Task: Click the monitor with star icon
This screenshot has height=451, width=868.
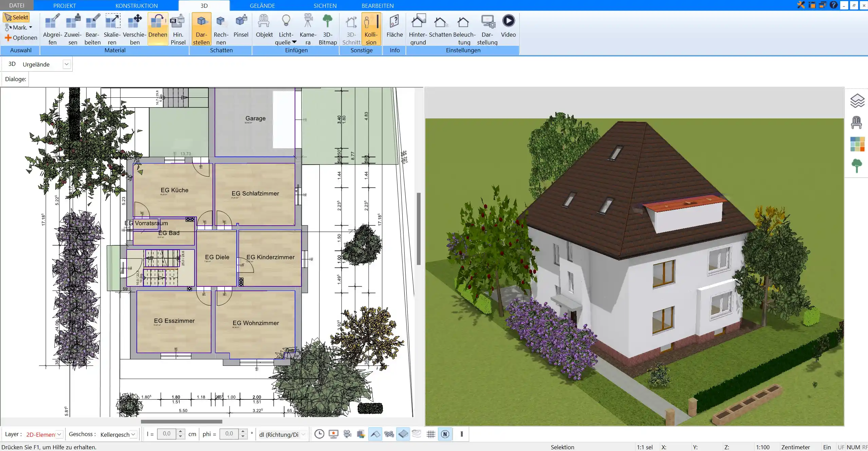Action: 333,434
